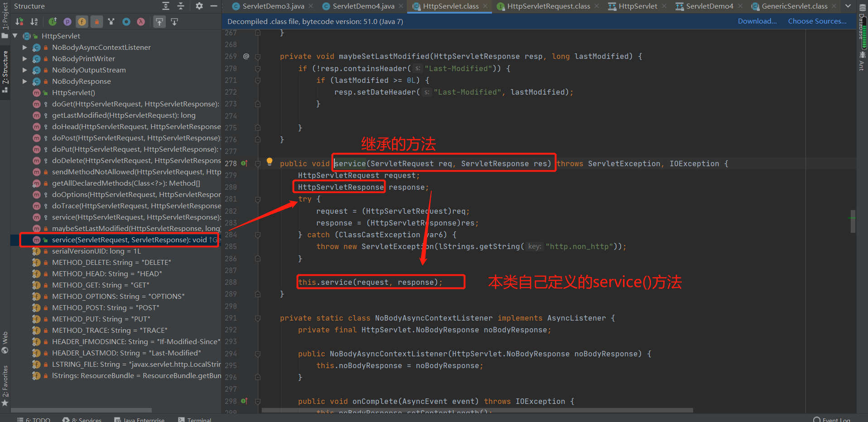Click the Choose Sources... link
Image resolution: width=868 pixels, height=422 pixels.
pyautogui.click(x=817, y=21)
